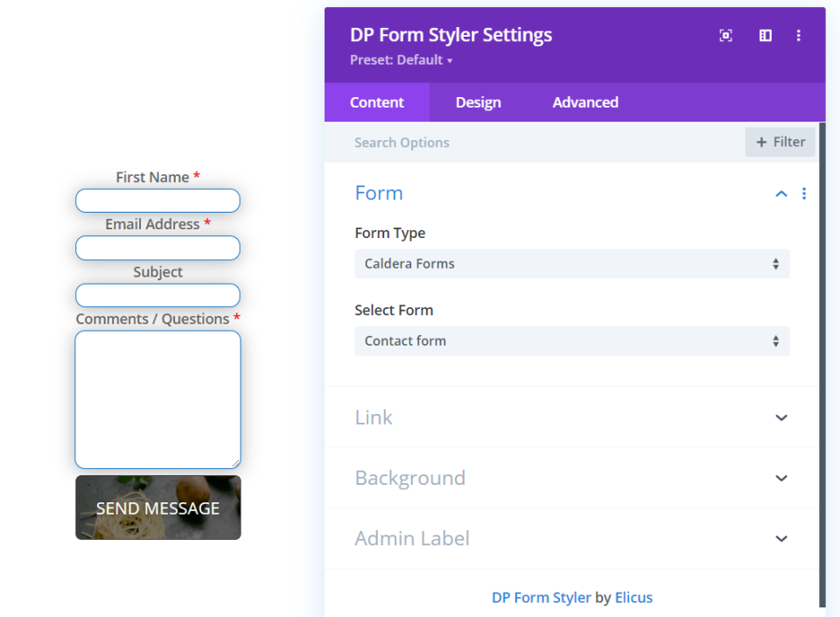The height and width of the screenshot is (617, 840).
Task: Switch to the Advanced tab
Action: pos(585,102)
